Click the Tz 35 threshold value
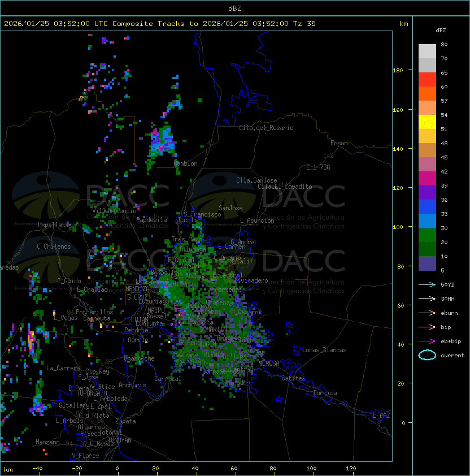Viewport: 470px width, 476px height. point(304,24)
